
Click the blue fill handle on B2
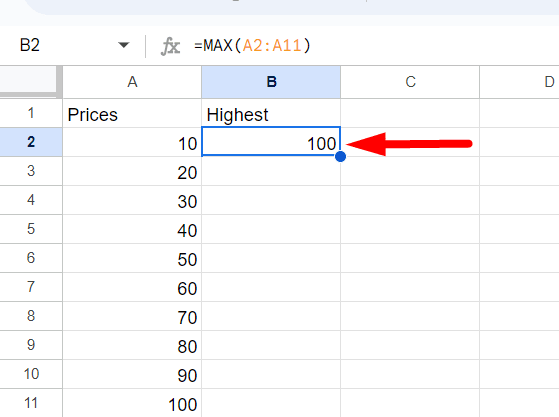tap(340, 156)
